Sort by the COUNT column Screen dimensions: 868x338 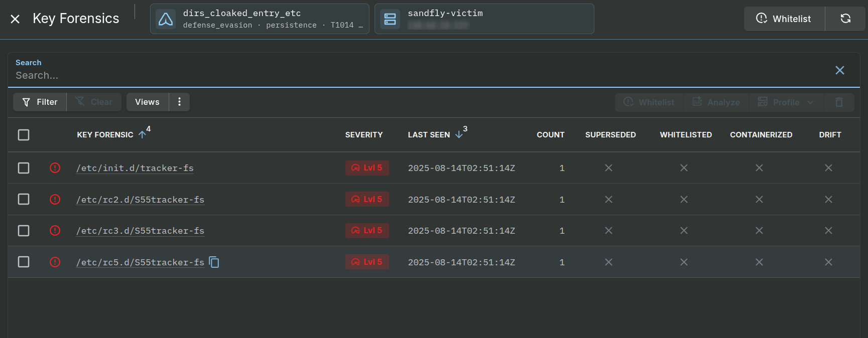[551, 135]
